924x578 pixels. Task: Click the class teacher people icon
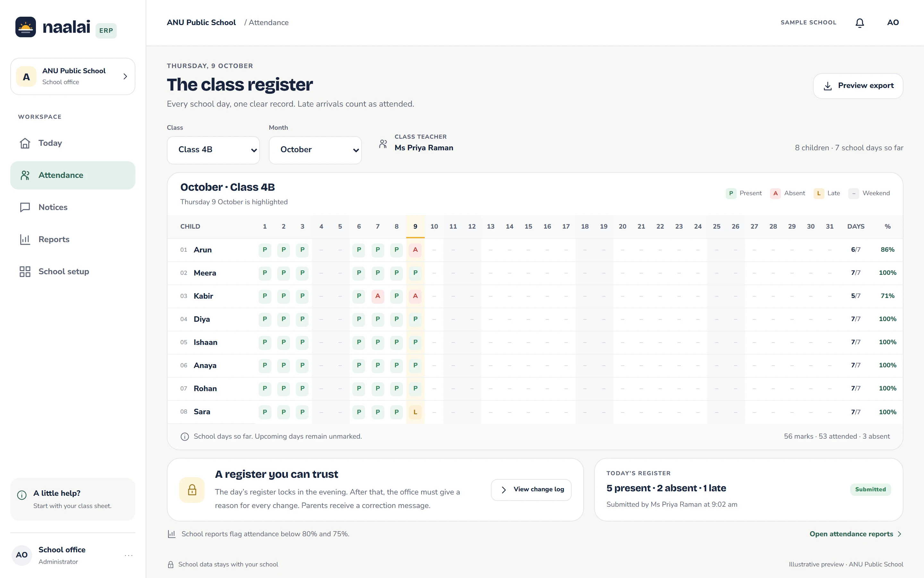tap(383, 144)
